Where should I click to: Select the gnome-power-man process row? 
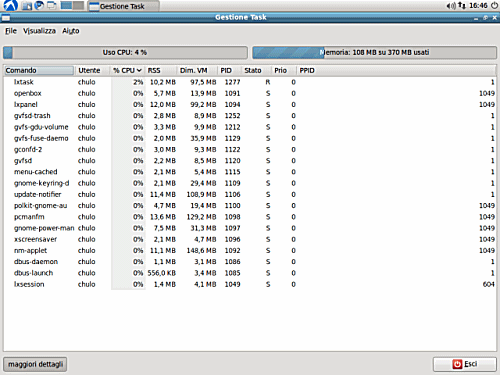[x=250, y=228]
